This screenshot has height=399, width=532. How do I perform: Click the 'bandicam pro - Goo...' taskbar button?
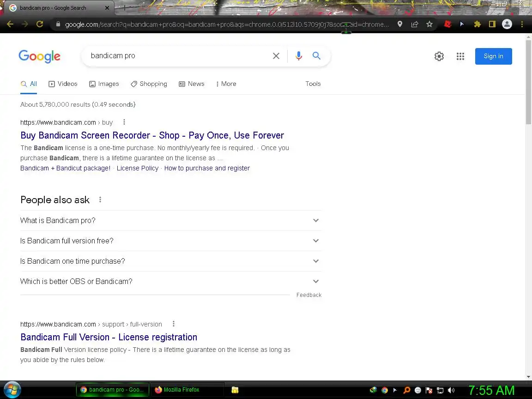tap(112, 390)
